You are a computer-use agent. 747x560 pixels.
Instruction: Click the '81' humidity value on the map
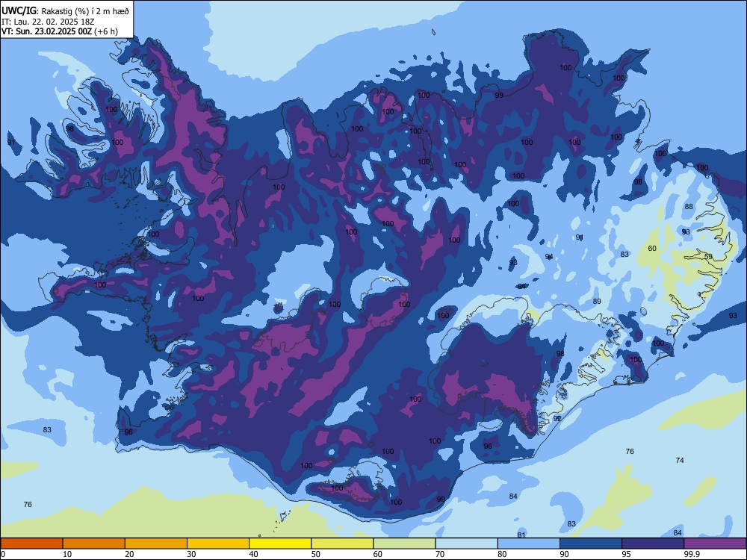click(521, 535)
